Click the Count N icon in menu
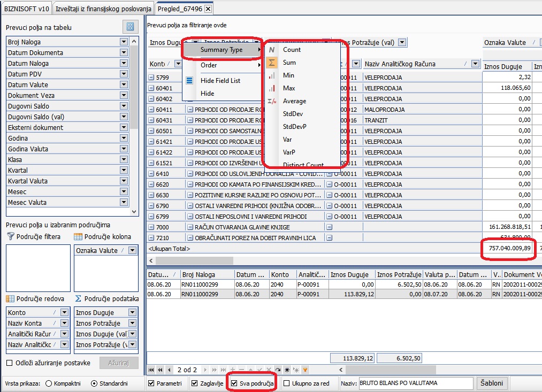 [x=272, y=50]
